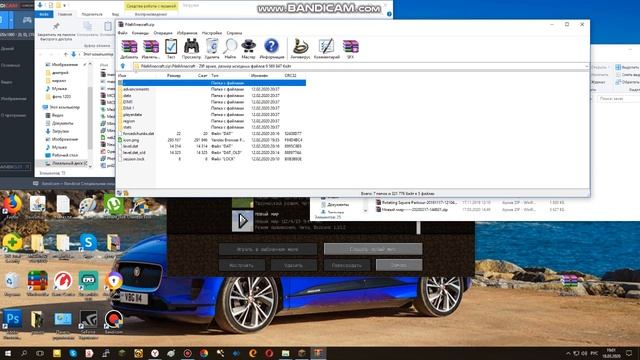Open Загрузки in Explorer navigation tree
The width and height of the screenshot is (640, 360).
pos(60,131)
